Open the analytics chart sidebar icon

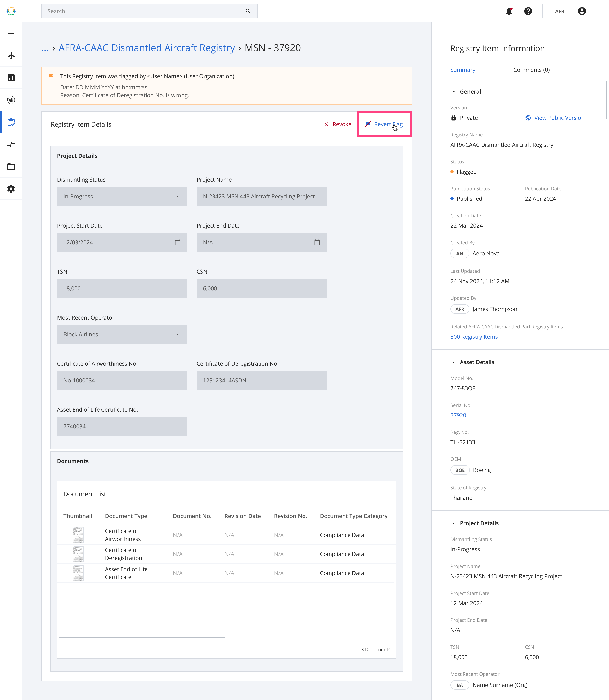(11, 78)
